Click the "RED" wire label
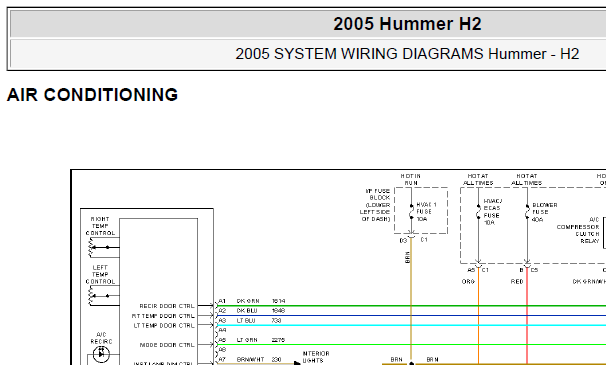 click(517, 281)
